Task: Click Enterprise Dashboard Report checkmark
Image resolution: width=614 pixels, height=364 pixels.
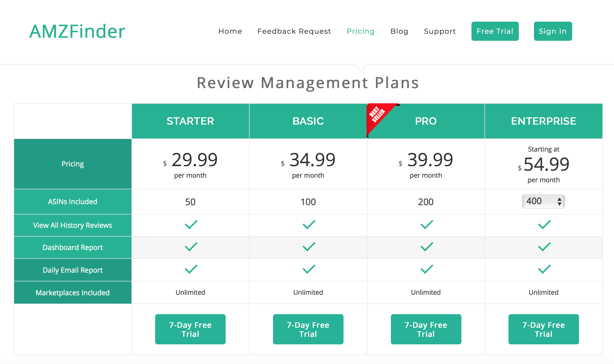Action: click(x=544, y=247)
